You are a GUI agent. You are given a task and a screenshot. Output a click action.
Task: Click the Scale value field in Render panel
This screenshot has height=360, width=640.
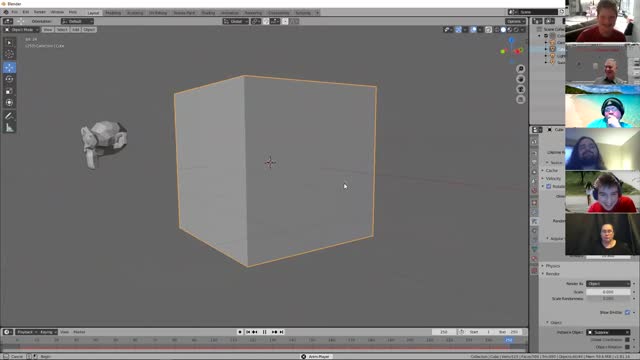click(608, 292)
